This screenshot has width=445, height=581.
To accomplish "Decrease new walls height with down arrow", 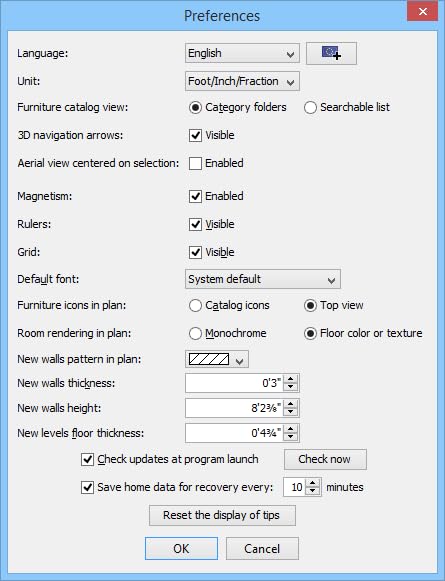I will coord(290,412).
